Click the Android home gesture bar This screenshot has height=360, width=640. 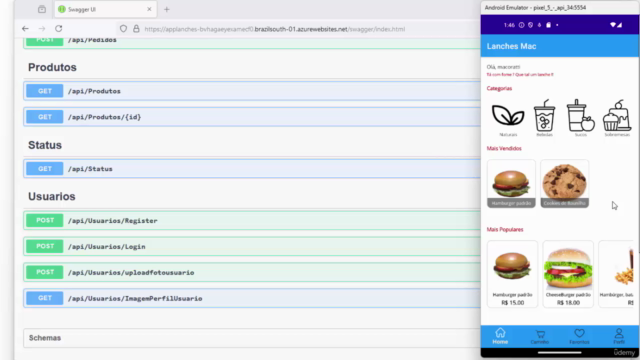coord(560,353)
